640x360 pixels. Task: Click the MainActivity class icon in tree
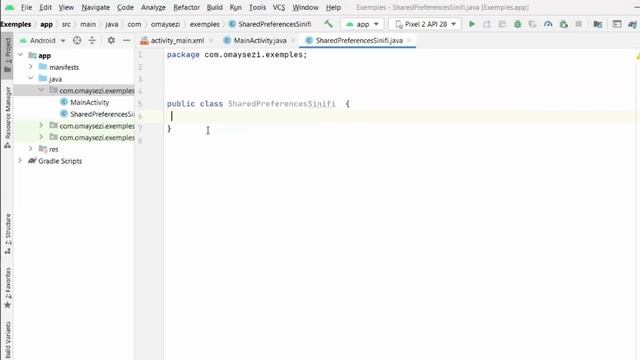point(64,102)
